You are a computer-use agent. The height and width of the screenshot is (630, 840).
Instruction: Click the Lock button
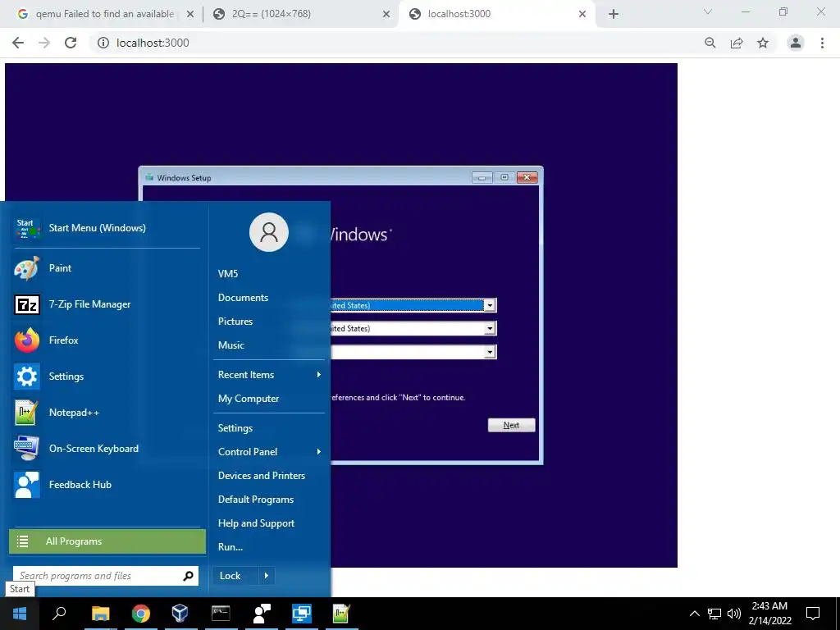point(235,576)
